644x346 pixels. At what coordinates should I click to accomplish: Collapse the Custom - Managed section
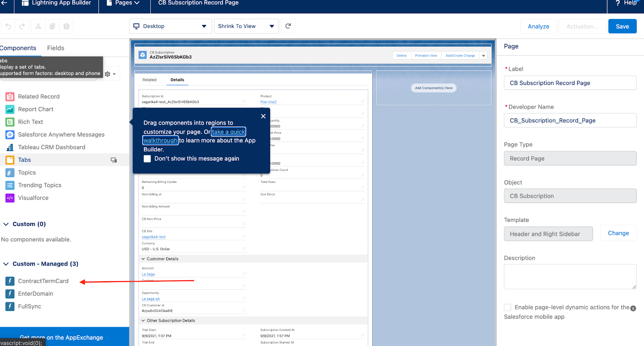[x=6, y=264]
